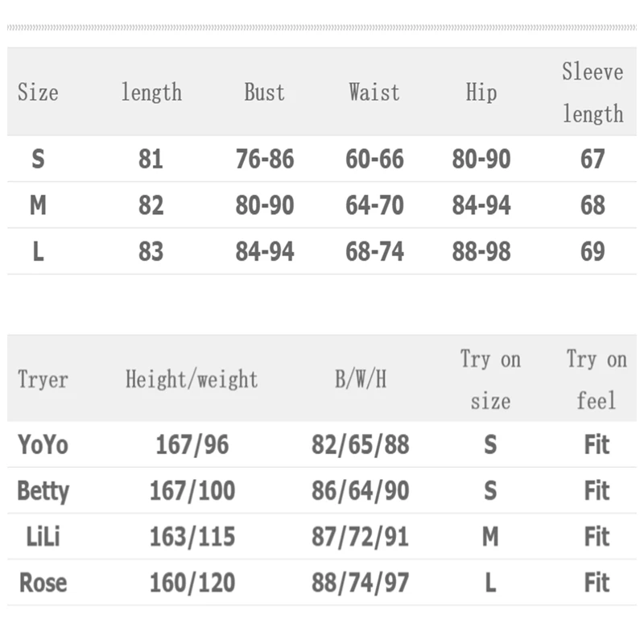Select the bust value 76-86
This screenshot has height=644, width=644.
(264, 159)
